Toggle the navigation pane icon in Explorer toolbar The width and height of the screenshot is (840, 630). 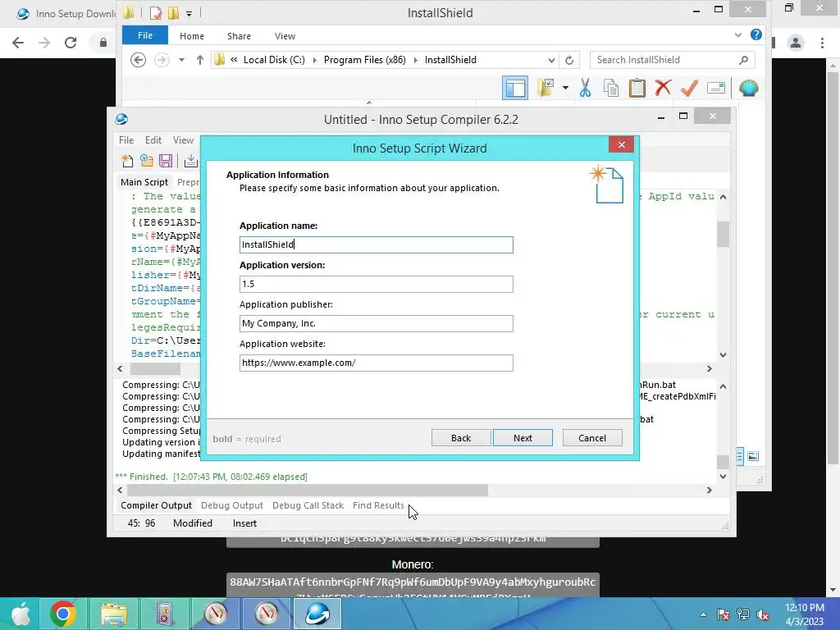(x=515, y=88)
